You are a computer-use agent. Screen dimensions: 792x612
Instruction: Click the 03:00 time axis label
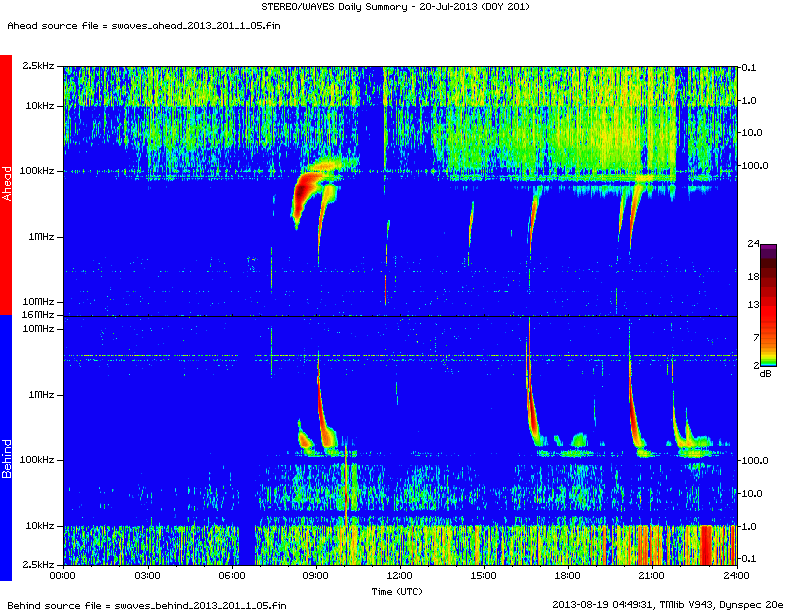tap(147, 577)
